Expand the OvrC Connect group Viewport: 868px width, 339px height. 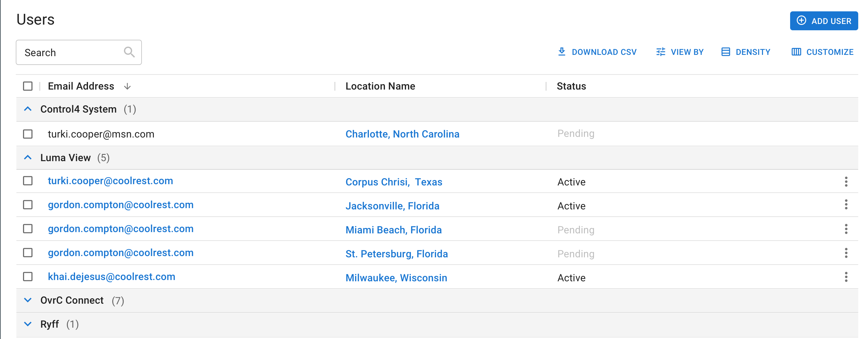(28, 300)
